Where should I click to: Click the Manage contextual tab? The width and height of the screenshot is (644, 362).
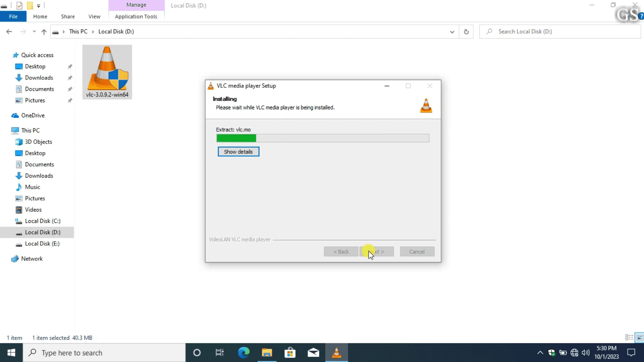click(x=136, y=5)
